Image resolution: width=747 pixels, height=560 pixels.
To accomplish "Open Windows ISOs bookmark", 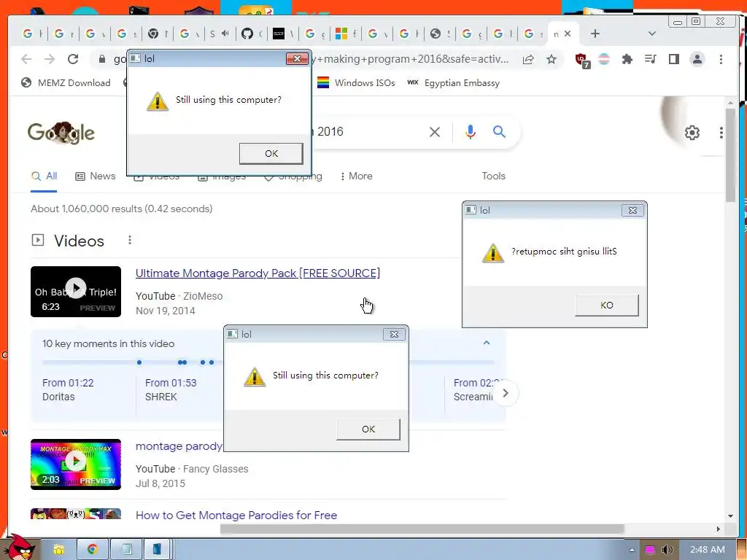I will pos(356,83).
